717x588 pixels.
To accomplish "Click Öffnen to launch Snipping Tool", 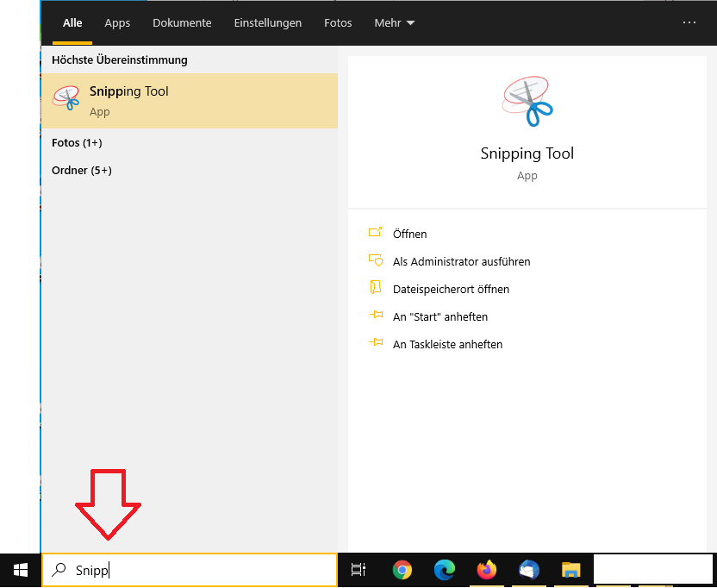I will (x=409, y=234).
